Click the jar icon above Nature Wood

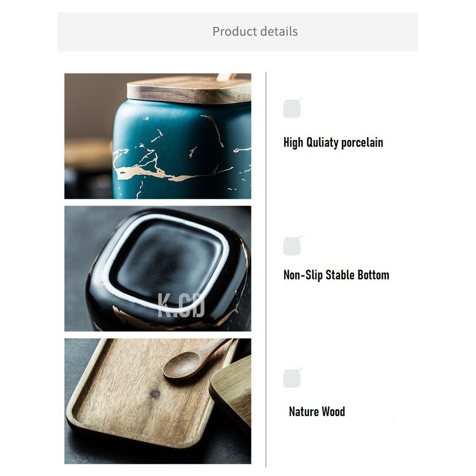pyautogui.click(x=292, y=378)
